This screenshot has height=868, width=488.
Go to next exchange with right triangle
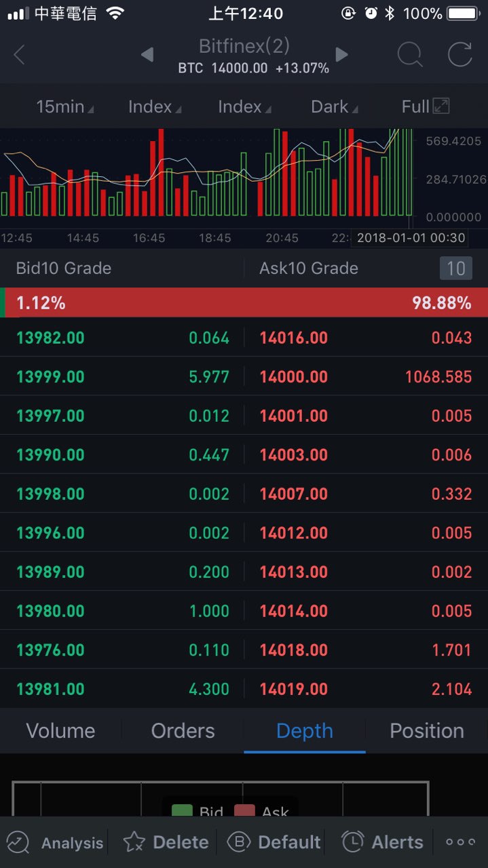pos(341,54)
